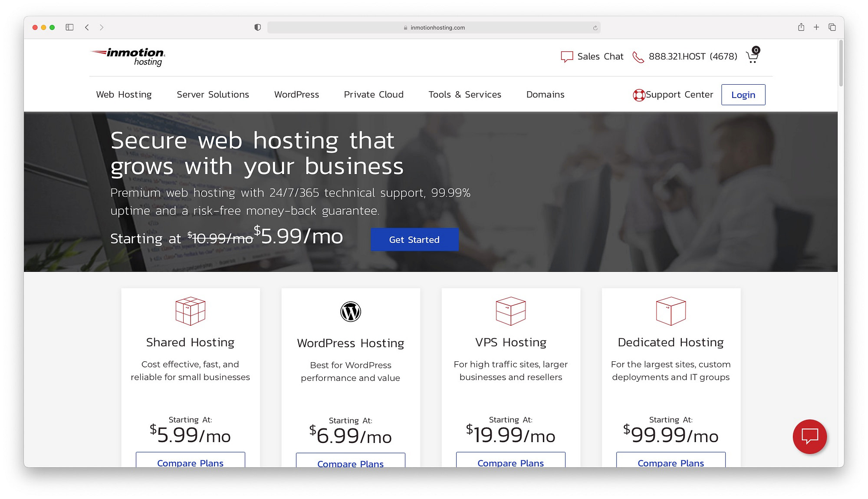The height and width of the screenshot is (499, 868).
Task: Click the Shared Hosting heading
Action: click(191, 342)
